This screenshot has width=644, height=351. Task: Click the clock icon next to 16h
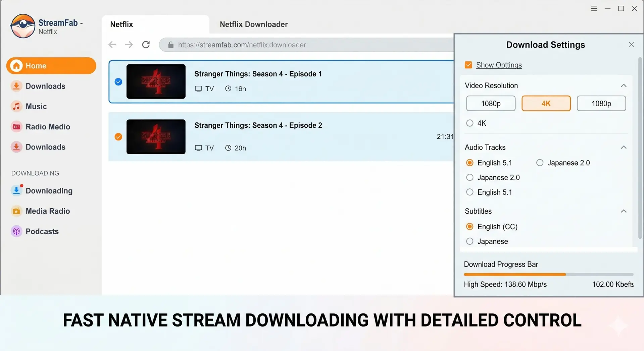coord(228,89)
